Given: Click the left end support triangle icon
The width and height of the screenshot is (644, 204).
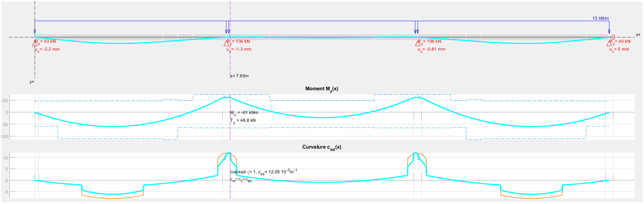Looking at the screenshot, I should point(35,44).
